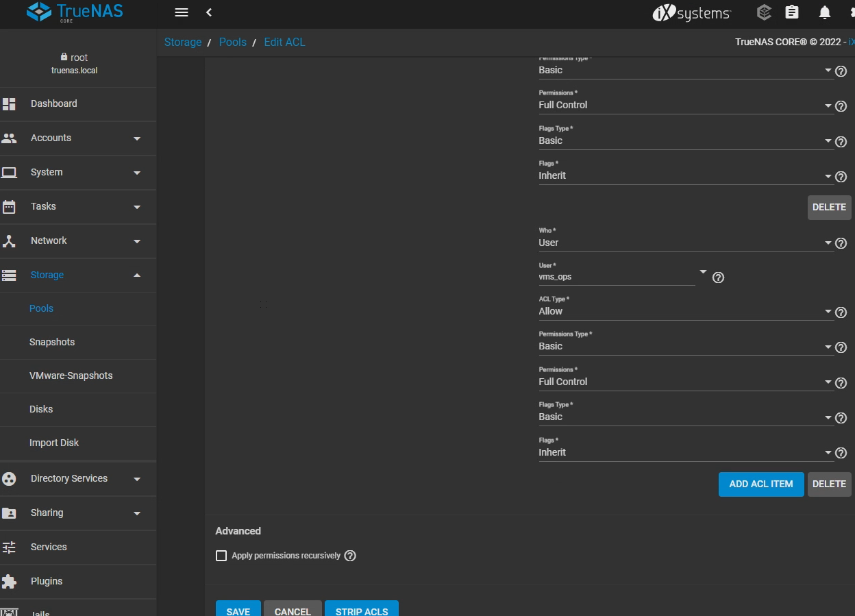This screenshot has height=616, width=855.
Task: Show help for bottom Flags Inherit field
Action: pyautogui.click(x=841, y=453)
